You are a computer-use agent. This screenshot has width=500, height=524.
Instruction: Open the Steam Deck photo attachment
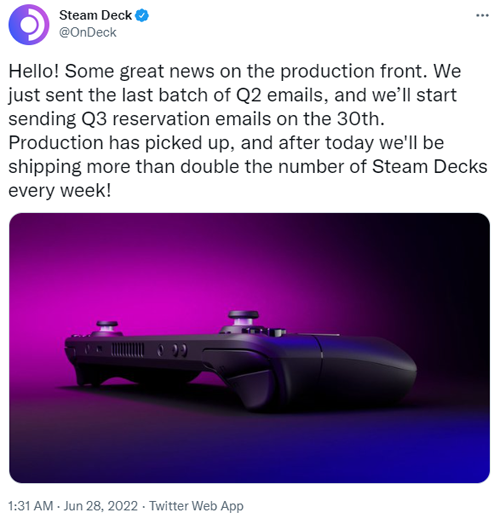pos(249,348)
